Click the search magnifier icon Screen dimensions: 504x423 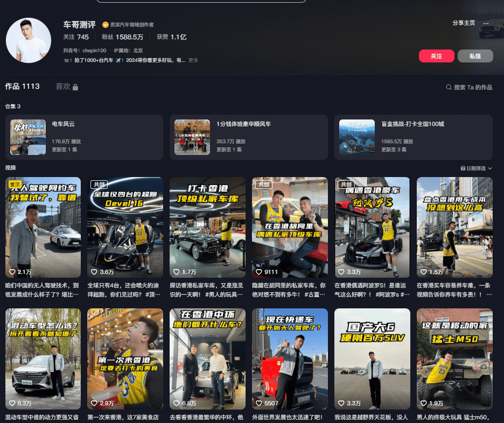click(449, 87)
